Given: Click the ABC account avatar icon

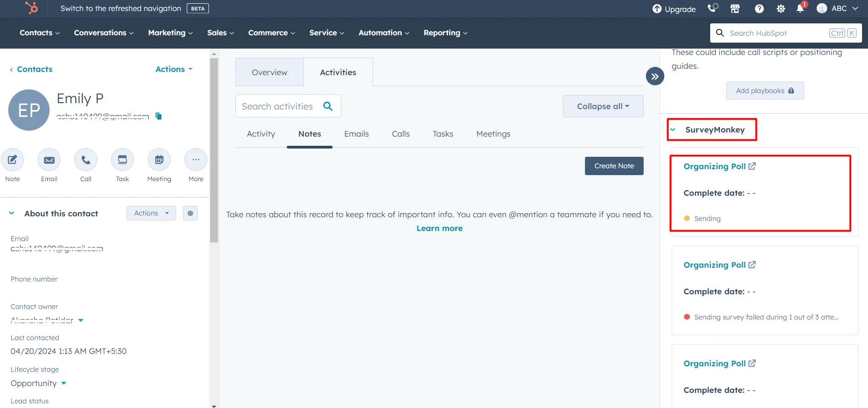Looking at the screenshot, I should [x=822, y=9].
